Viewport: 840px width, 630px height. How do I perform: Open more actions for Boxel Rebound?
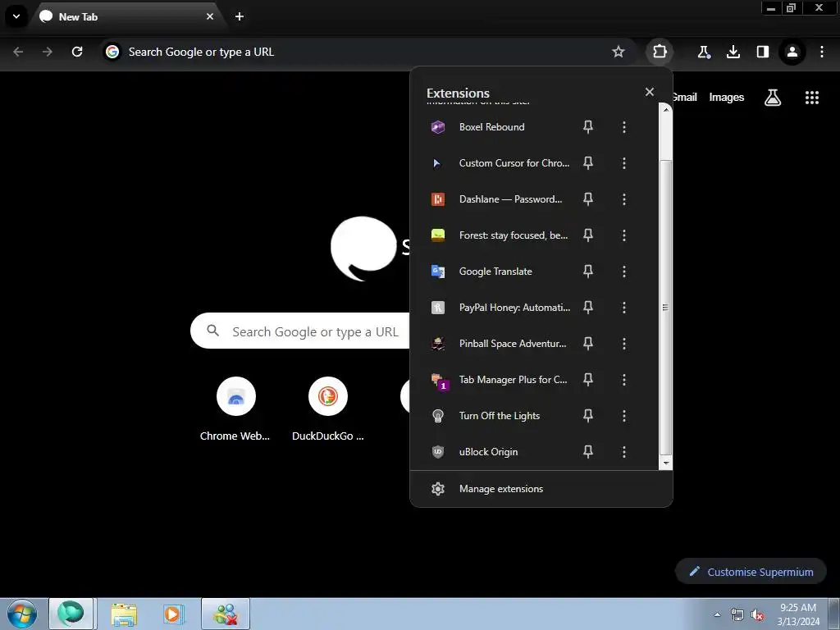(x=623, y=127)
